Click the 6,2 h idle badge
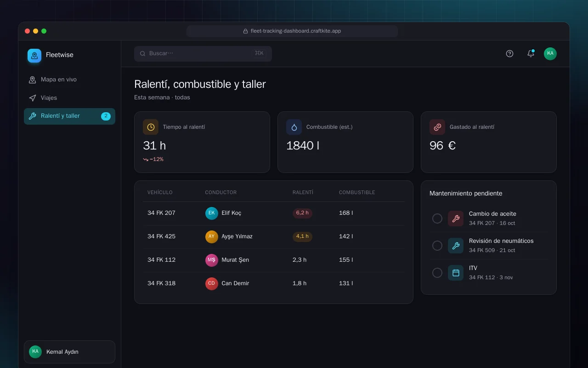The height and width of the screenshot is (368, 588). [x=302, y=213]
